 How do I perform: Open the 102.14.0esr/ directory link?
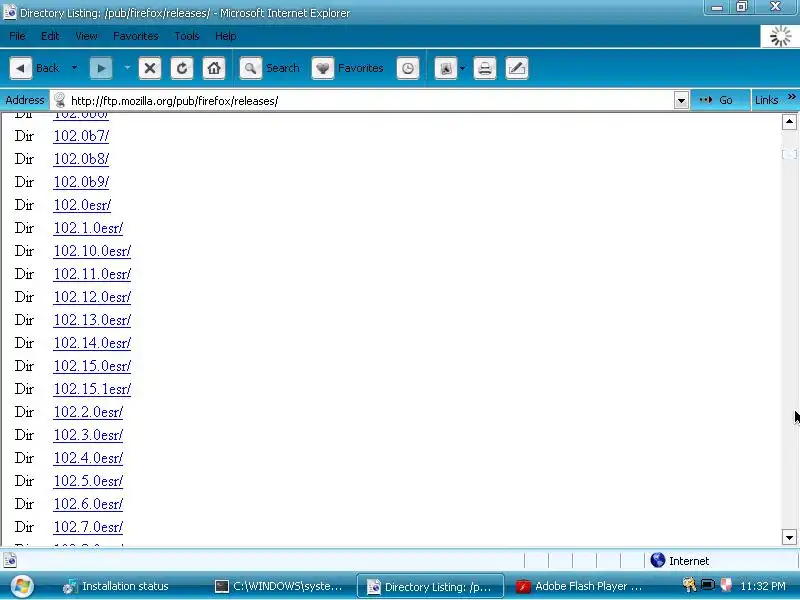point(92,343)
